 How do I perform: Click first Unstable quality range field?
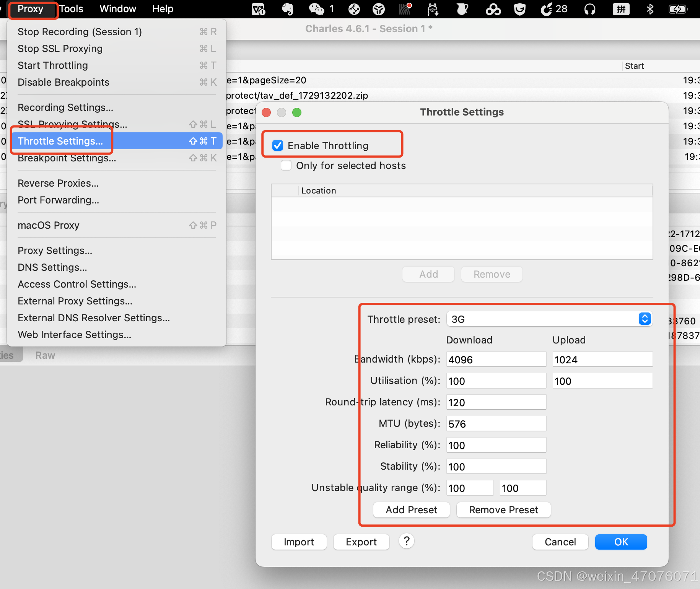[x=470, y=488]
